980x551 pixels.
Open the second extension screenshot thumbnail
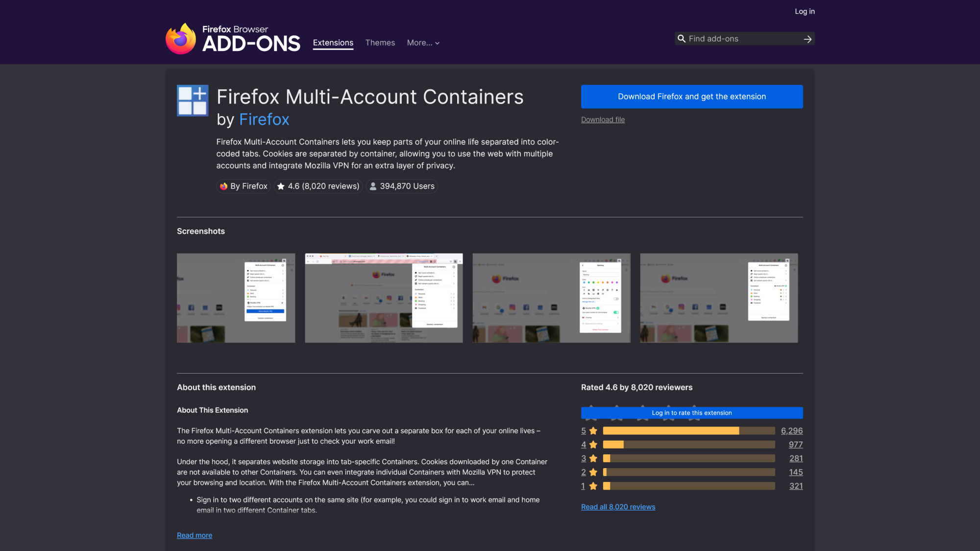point(384,298)
